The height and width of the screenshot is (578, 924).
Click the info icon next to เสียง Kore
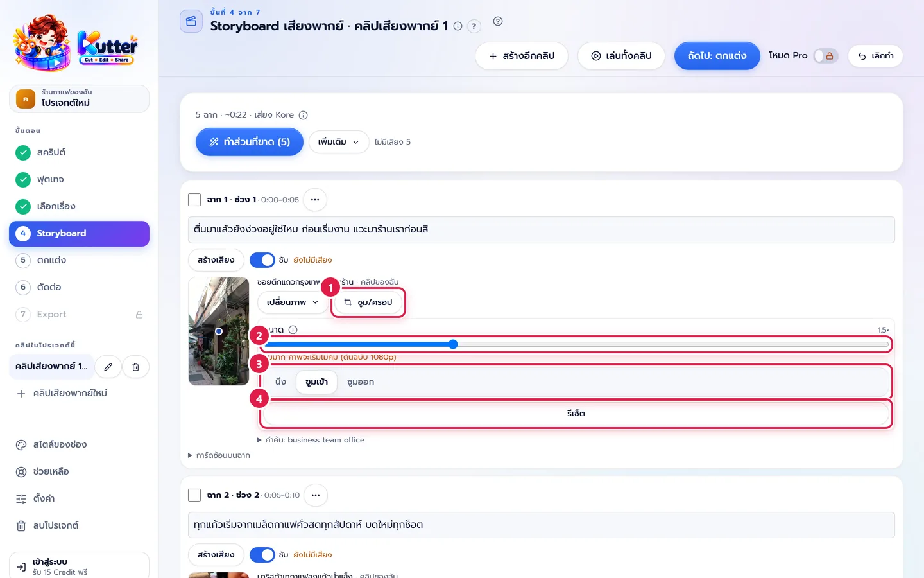click(304, 115)
